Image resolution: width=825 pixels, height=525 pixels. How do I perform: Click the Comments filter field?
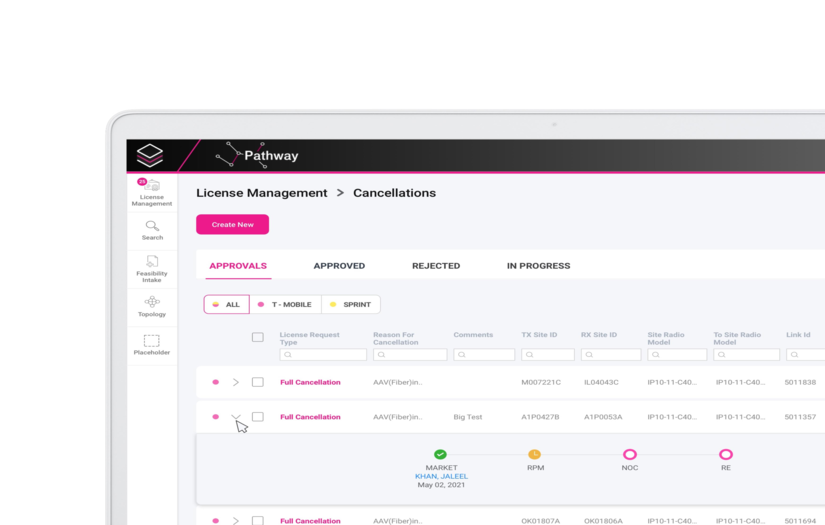click(484, 355)
